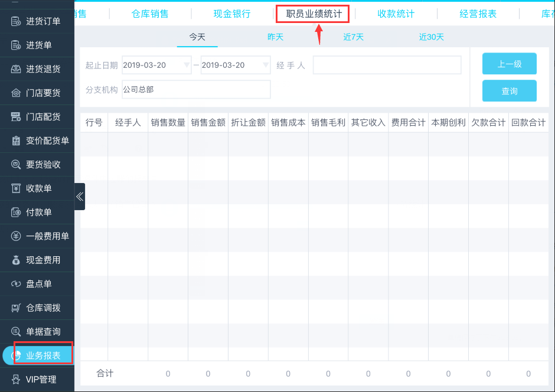Collapse the sidebar with the double-chevron handle
Image resolution: width=555 pixels, height=392 pixels.
click(x=80, y=197)
